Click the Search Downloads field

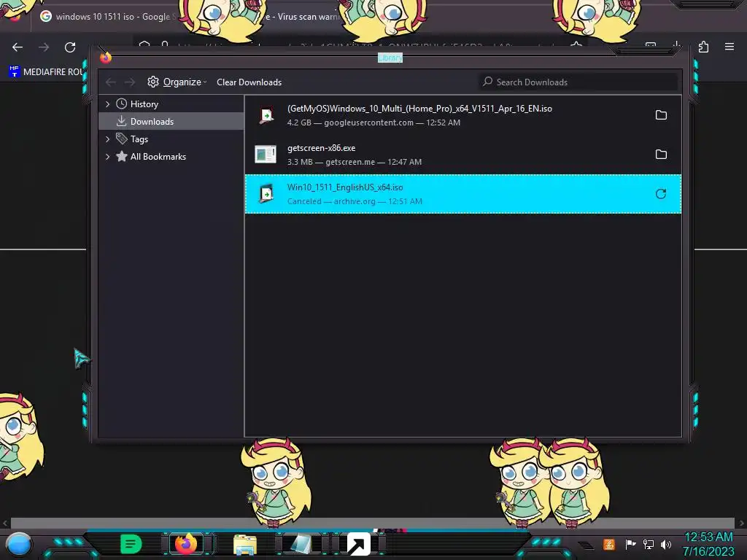[578, 82]
